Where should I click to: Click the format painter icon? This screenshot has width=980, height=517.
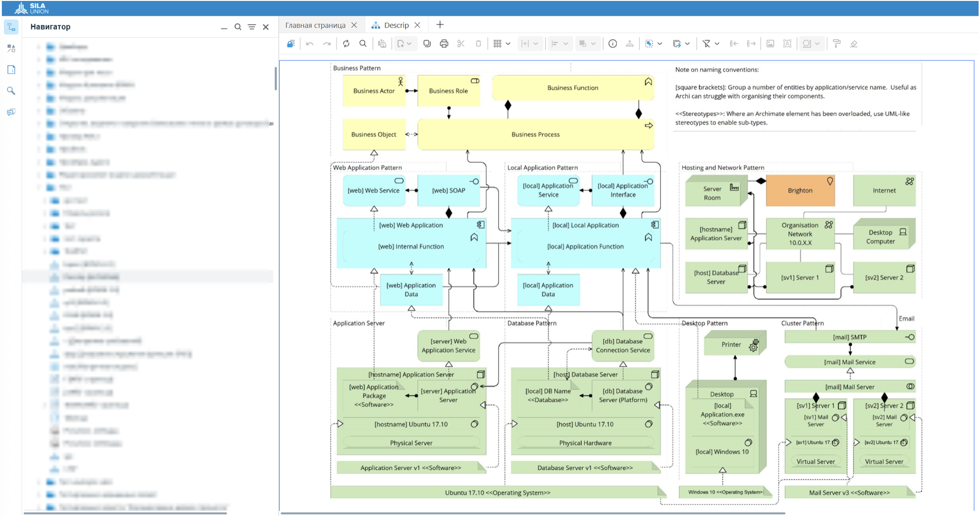pos(836,44)
